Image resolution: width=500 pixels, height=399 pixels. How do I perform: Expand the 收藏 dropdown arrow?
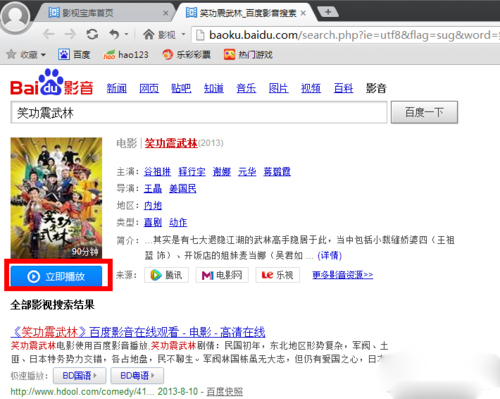pos(43,55)
